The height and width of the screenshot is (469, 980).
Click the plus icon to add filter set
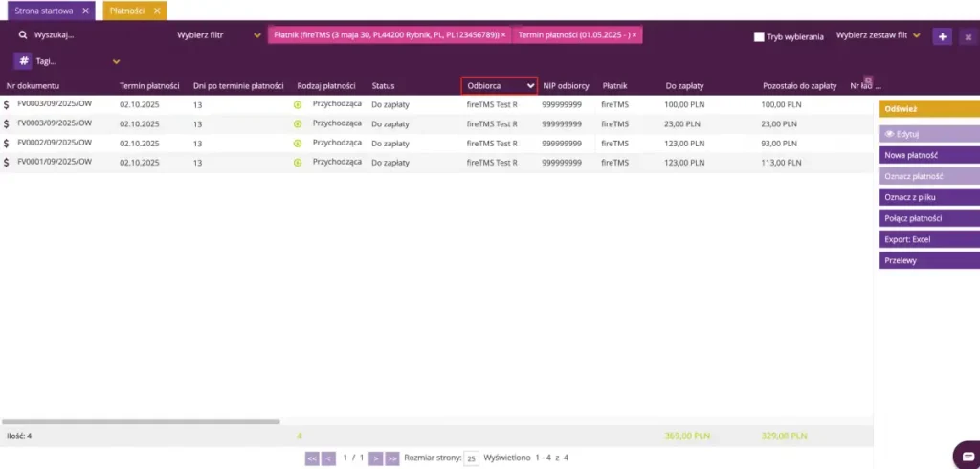tap(943, 36)
